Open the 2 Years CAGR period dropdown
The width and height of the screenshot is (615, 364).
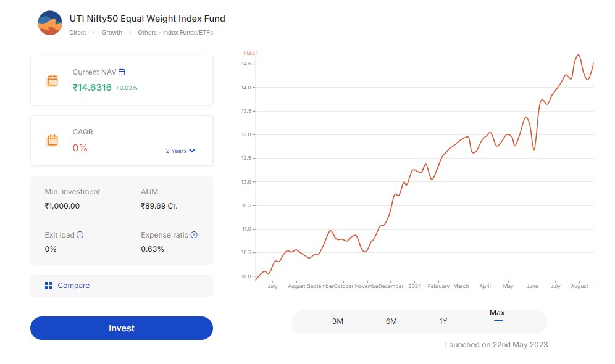180,151
